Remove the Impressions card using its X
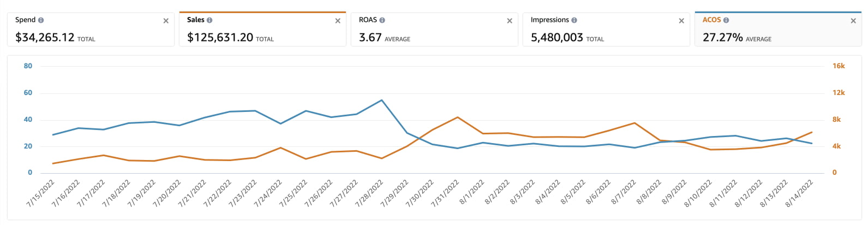Screen dimensions: 868x225 click(681, 21)
